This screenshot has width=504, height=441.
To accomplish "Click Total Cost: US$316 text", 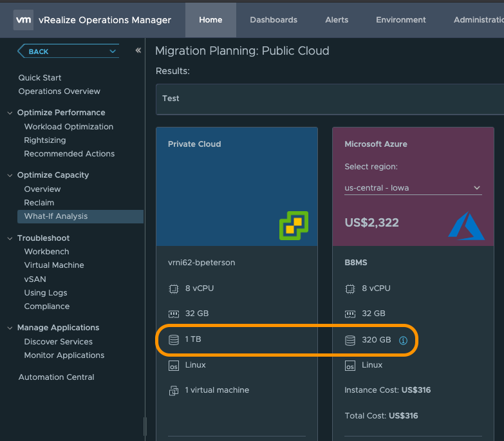I will (x=381, y=416).
